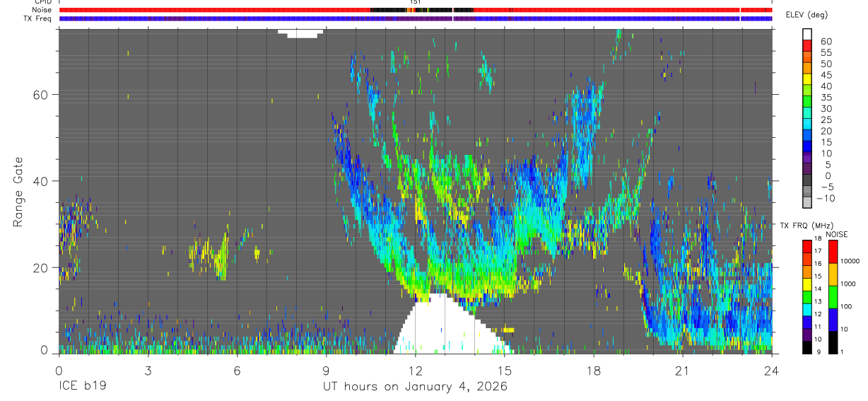Click the '45' label on ELEV colorbar

(825, 75)
